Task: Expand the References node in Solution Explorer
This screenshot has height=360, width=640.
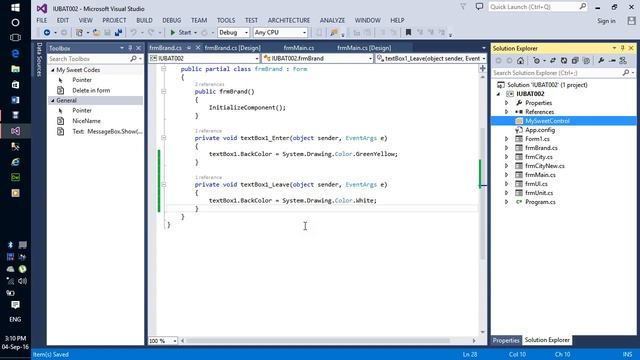Action: 507,112
